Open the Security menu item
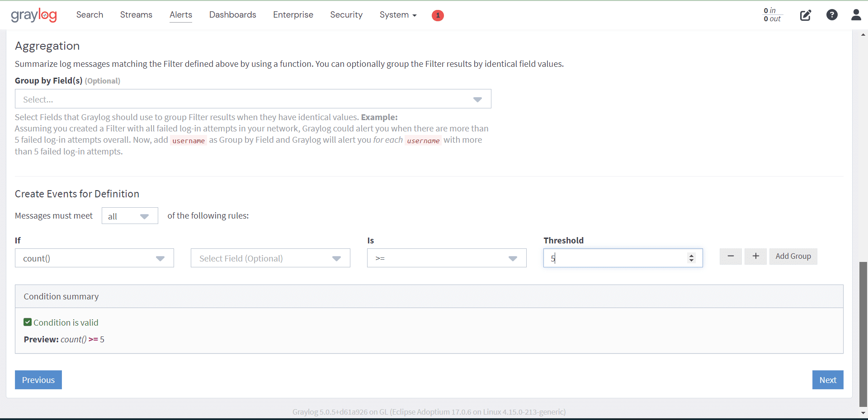This screenshot has width=868, height=420. point(346,14)
